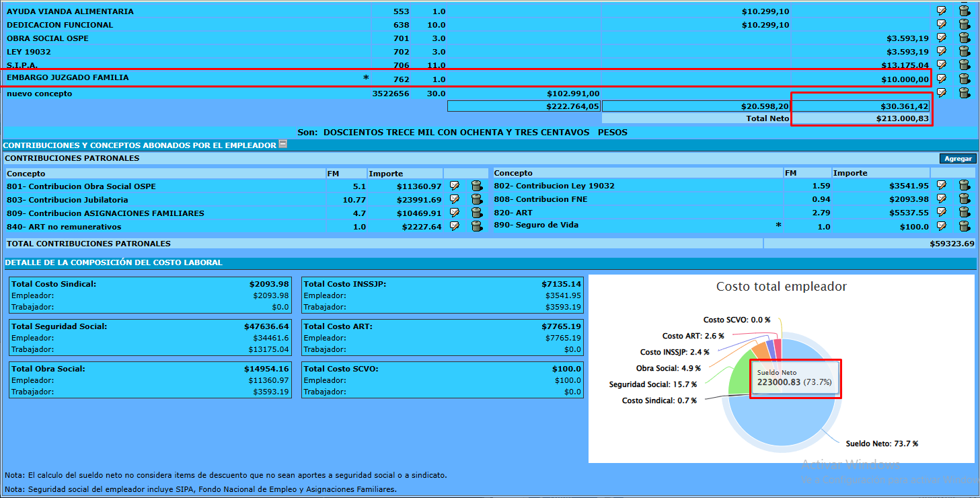Edit the nuevo concepto row
This screenshot has width=980, height=498.
(942, 93)
